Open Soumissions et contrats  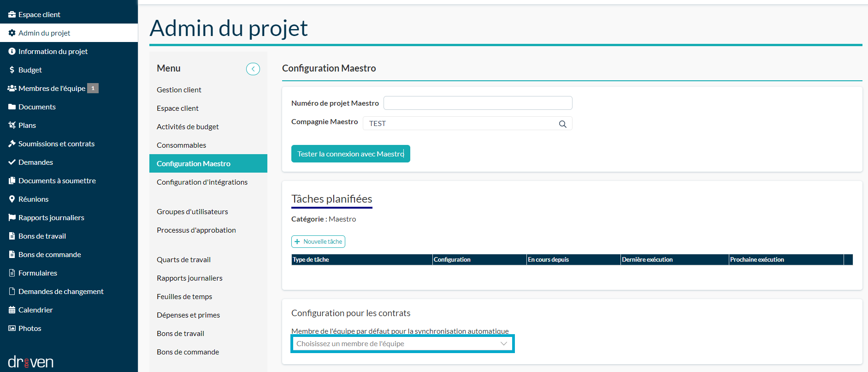(69, 144)
